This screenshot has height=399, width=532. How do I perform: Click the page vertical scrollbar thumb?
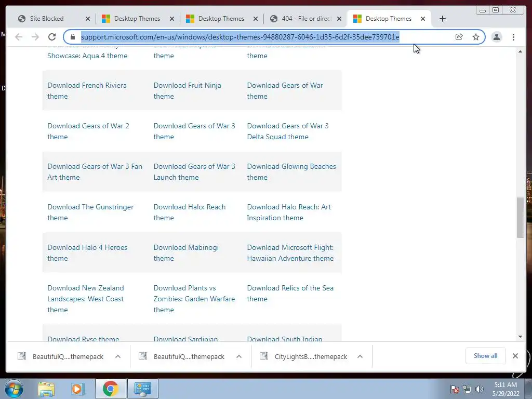pos(520,218)
